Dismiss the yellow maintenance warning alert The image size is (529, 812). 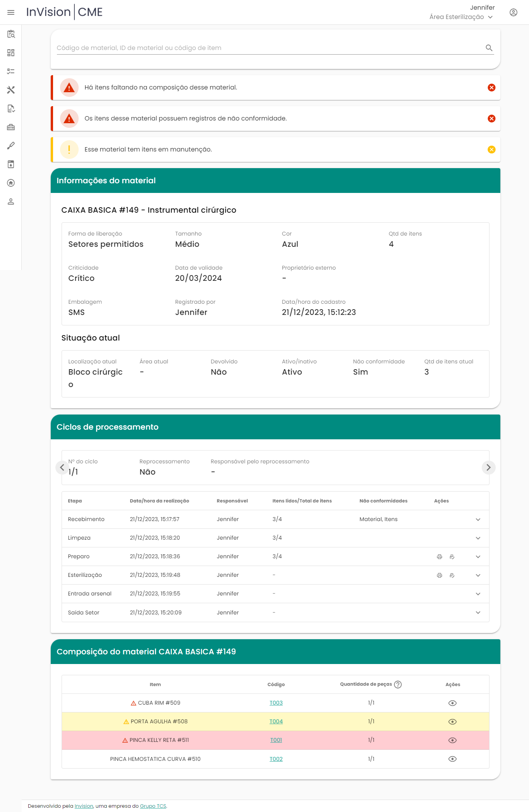491,150
